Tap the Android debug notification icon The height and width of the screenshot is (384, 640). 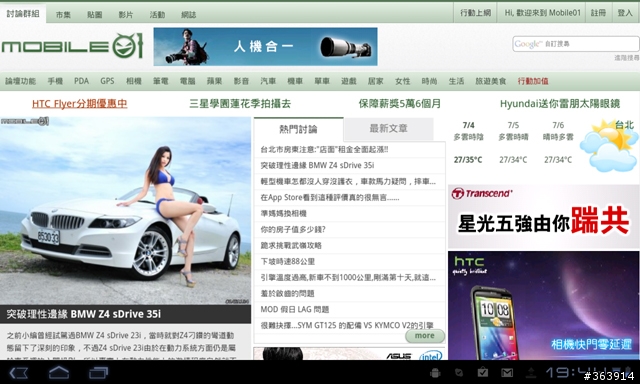point(435,372)
